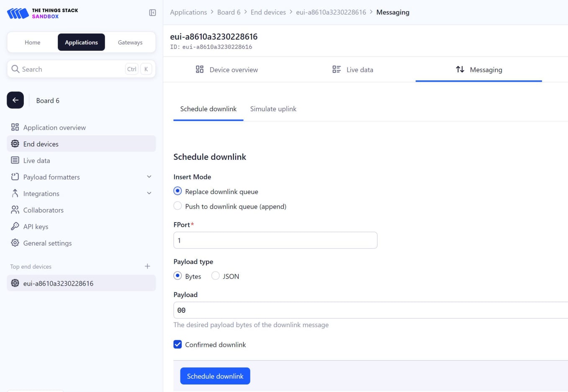This screenshot has height=392, width=568.
Task: Click End devices in the breadcrumb
Action: click(x=268, y=13)
